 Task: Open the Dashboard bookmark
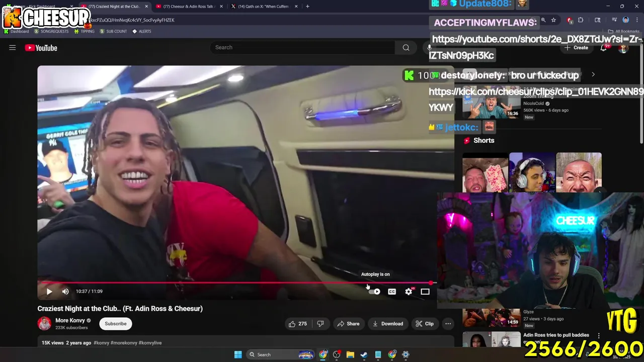(16, 31)
